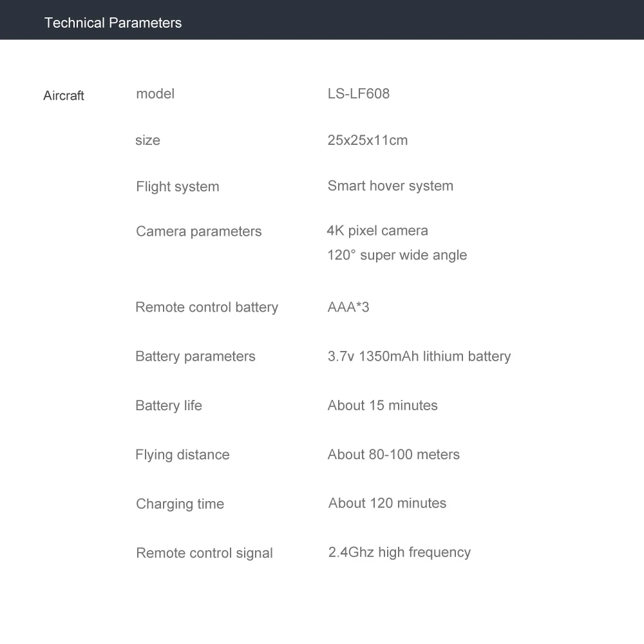
Task: Select the 25x25x11cm size value
Action: click(x=367, y=140)
